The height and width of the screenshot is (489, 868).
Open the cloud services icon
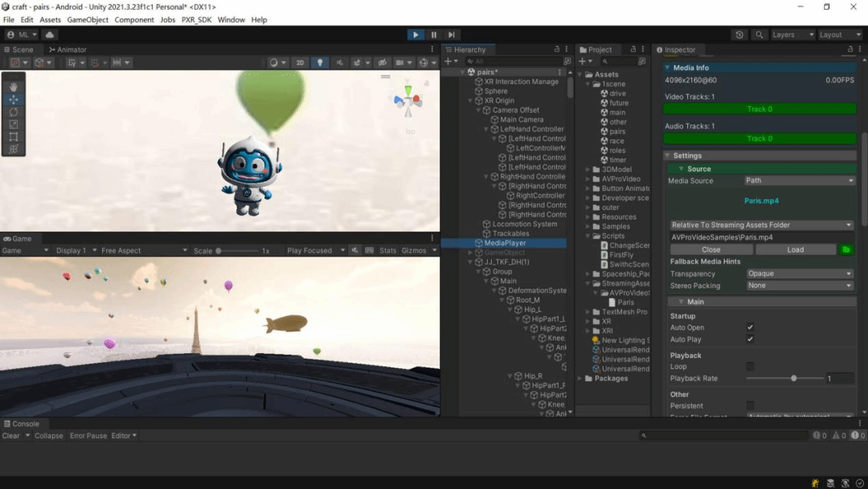click(50, 35)
